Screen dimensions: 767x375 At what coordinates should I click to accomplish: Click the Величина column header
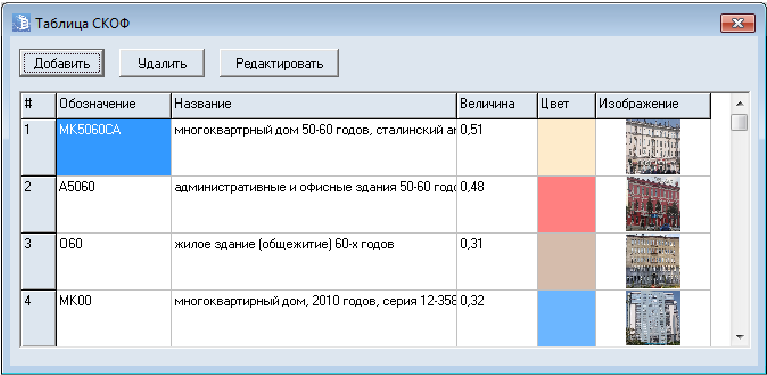click(x=496, y=104)
